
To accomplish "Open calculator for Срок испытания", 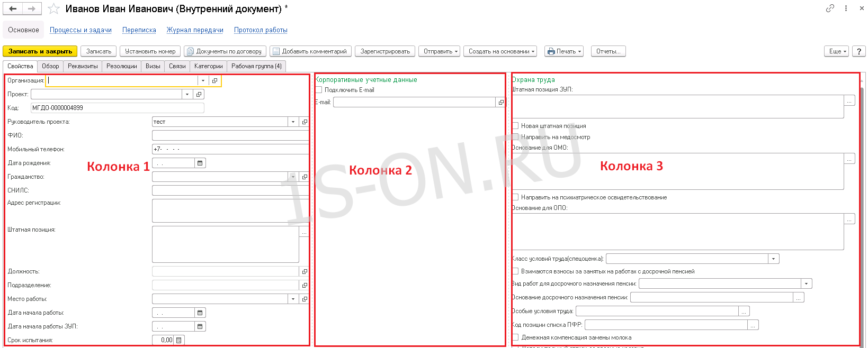I will [179, 340].
